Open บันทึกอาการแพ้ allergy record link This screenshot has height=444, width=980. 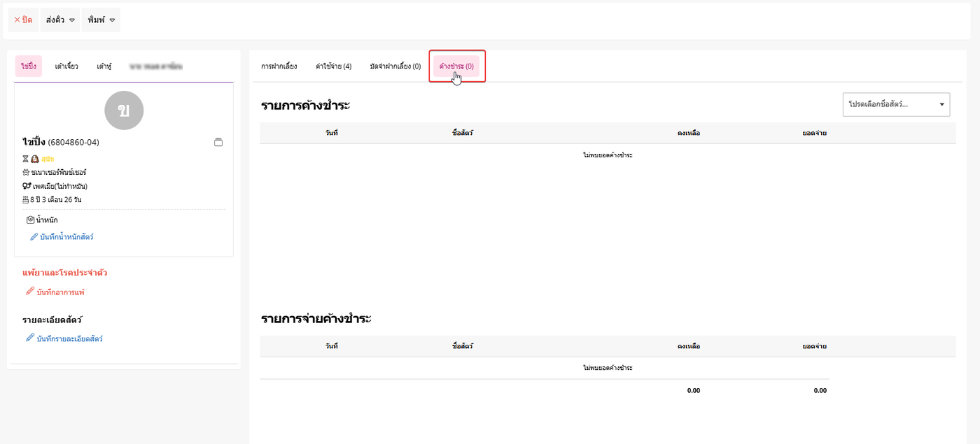click(60, 292)
